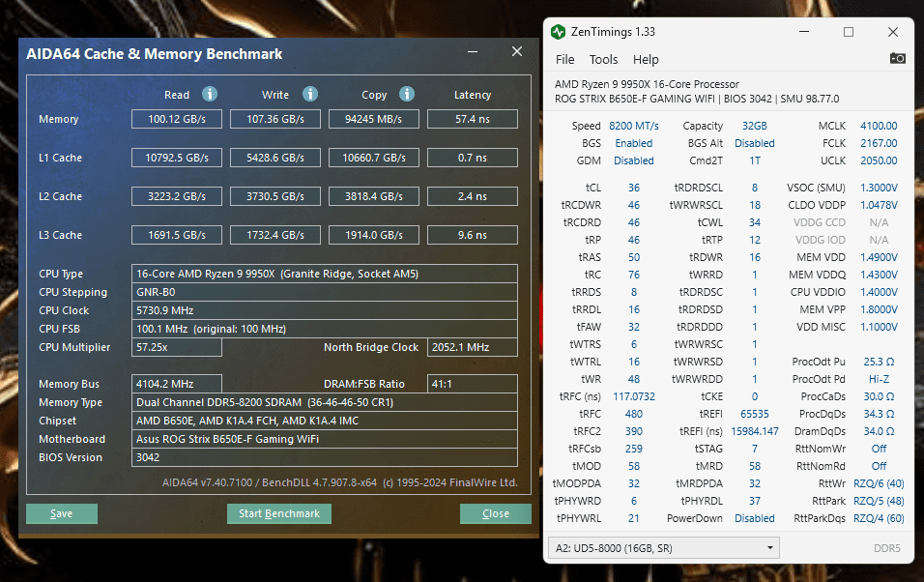Click DRAM:FSB Ratio value 41:1
The width and height of the screenshot is (924, 582).
(x=473, y=384)
